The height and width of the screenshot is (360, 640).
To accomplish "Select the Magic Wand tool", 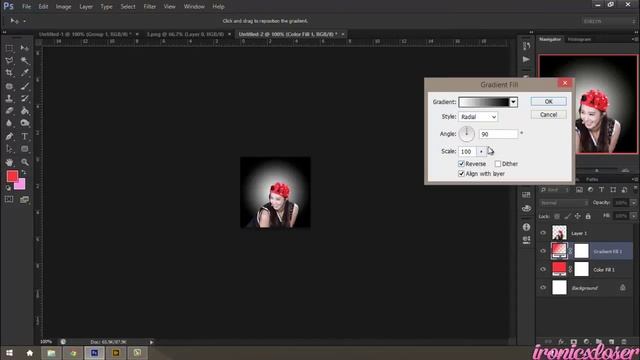I will [x=24, y=61].
